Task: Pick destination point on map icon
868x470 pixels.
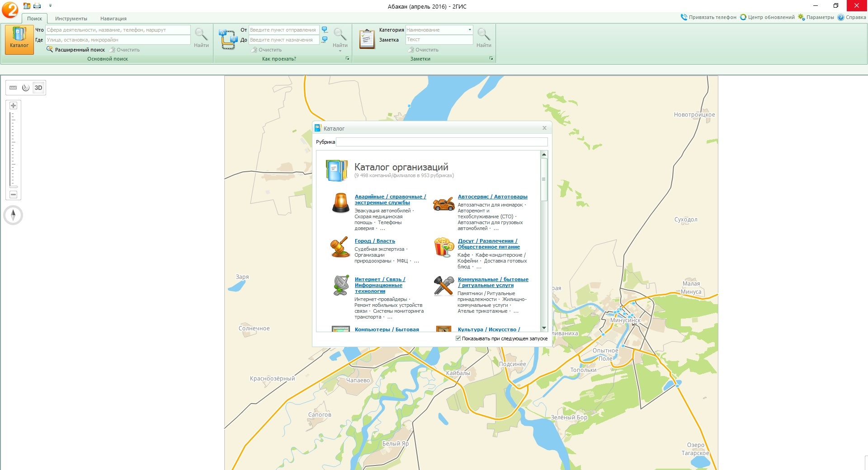Action: tap(325, 40)
